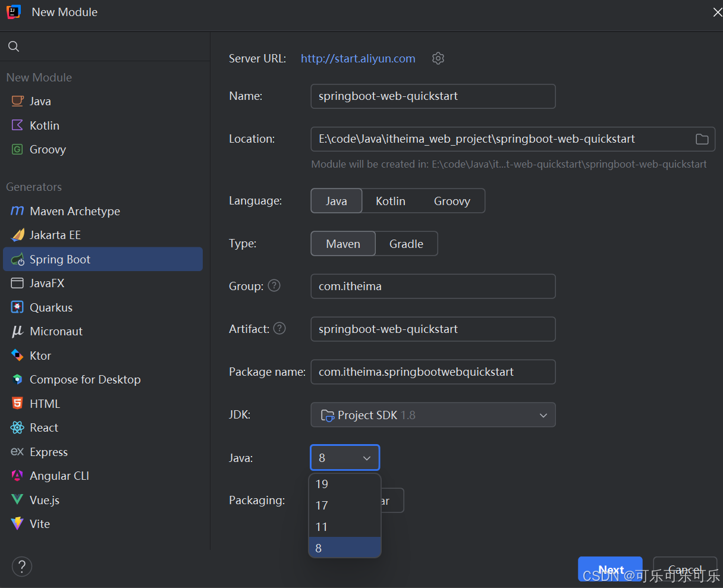
Task: Open the http://start.aliyun.com link
Action: pyautogui.click(x=357, y=58)
